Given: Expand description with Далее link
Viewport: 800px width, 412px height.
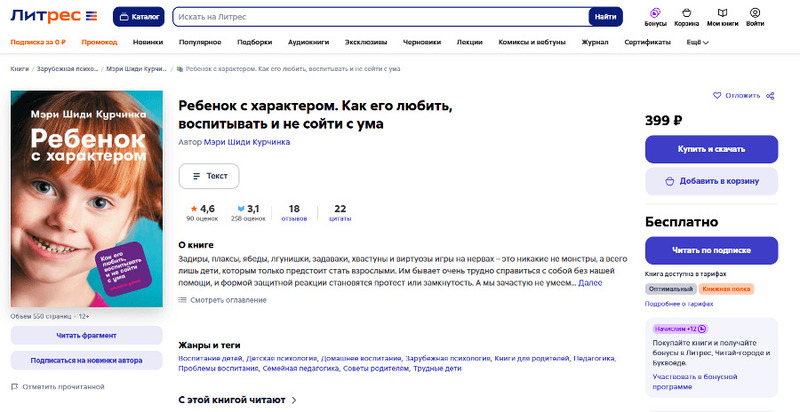Looking at the screenshot, I should point(590,282).
